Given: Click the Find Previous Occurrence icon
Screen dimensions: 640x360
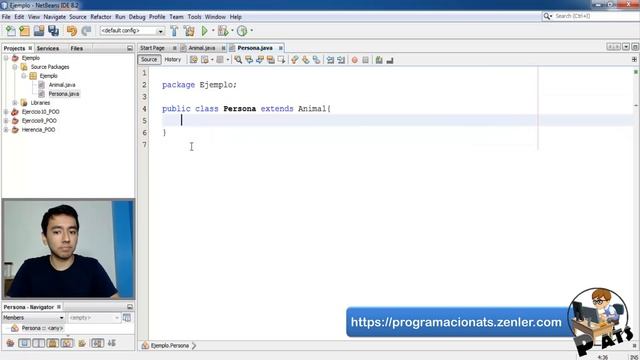Looking at the screenshot, I should click(249, 60).
